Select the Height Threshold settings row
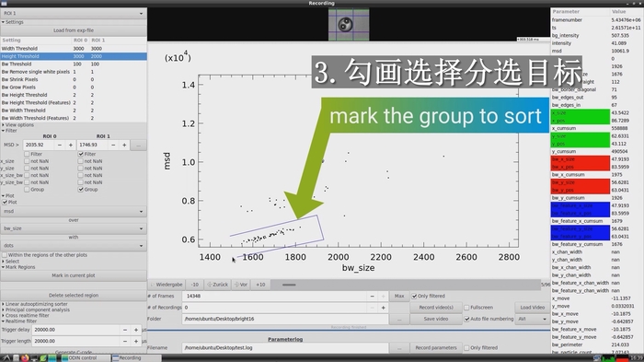The width and height of the screenshot is (644, 362). pyautogui.click(x=74, y=56)
